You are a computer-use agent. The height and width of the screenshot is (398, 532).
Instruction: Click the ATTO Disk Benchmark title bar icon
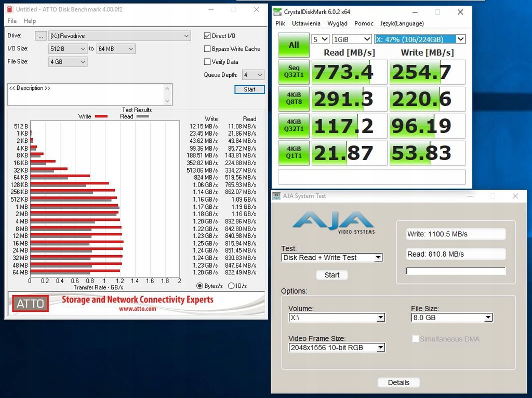pyautogui.click(x=10, y=9)
